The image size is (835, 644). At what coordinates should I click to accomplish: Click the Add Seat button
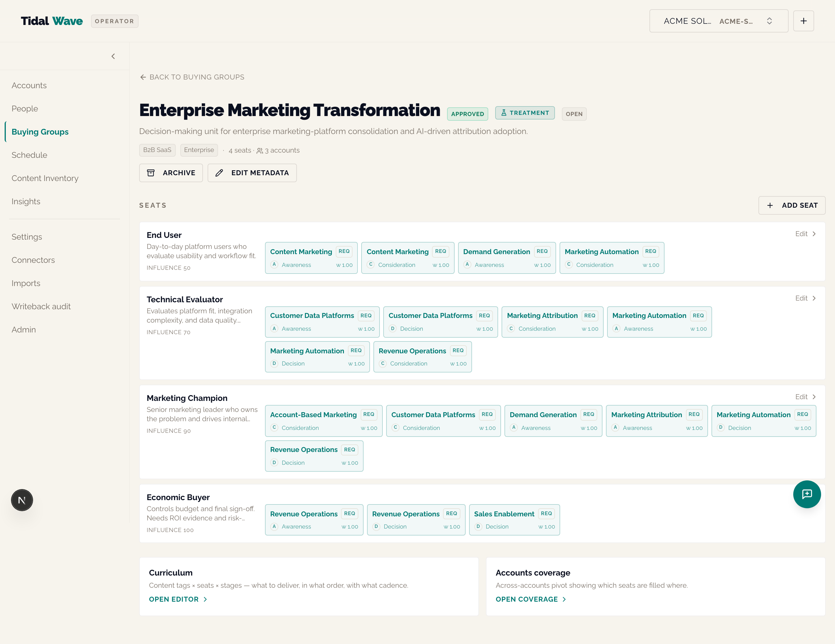pyautogui.click(x=792, y=205)
